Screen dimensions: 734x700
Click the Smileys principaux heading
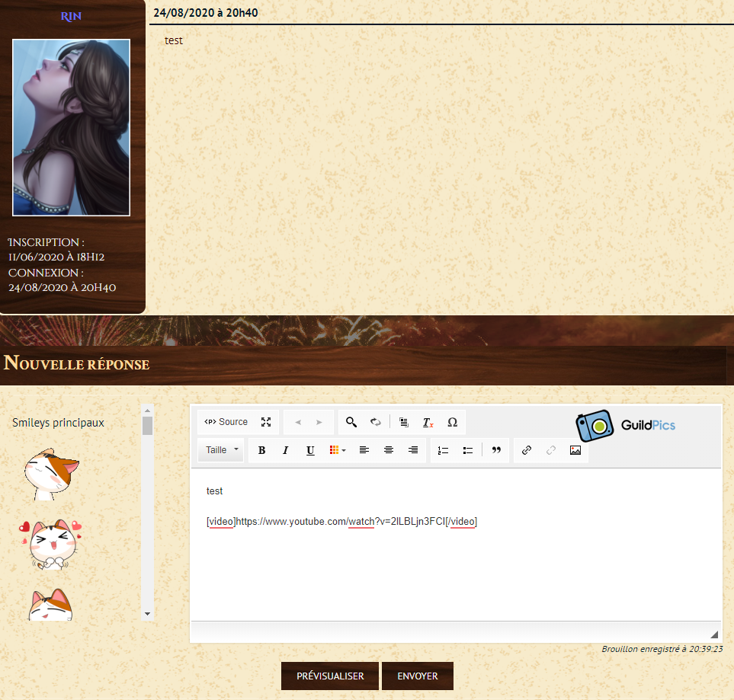pos(58,423)
